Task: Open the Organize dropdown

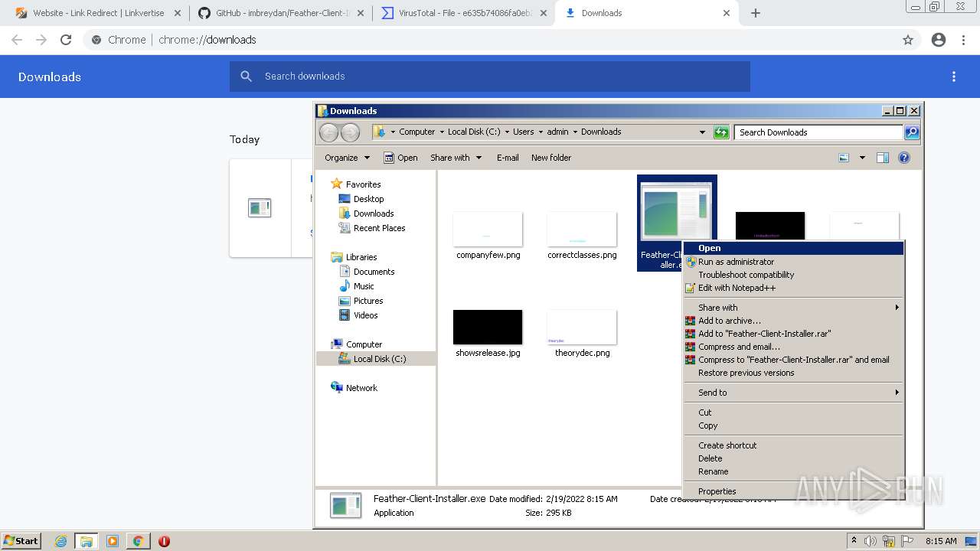Action: [x=347, y=158]
